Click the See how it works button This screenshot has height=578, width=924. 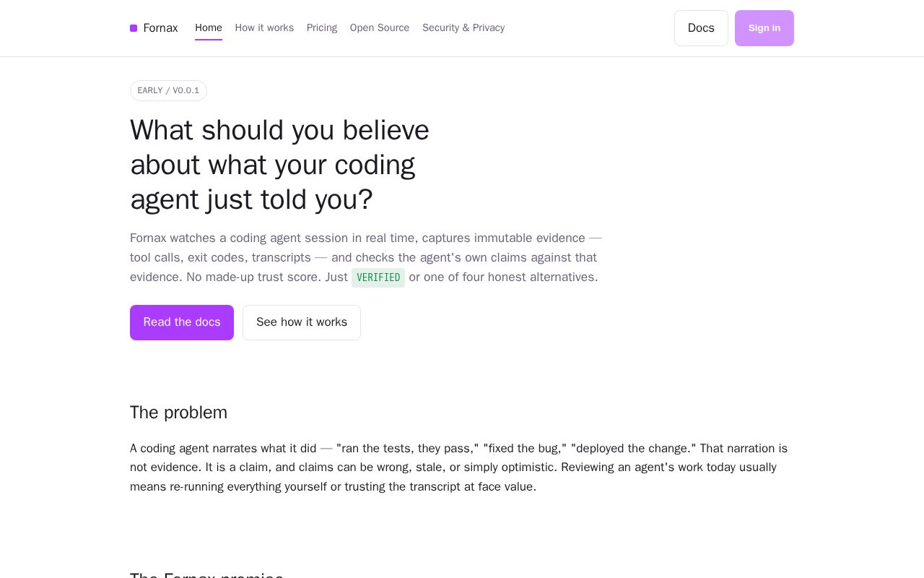click(302, 322)
